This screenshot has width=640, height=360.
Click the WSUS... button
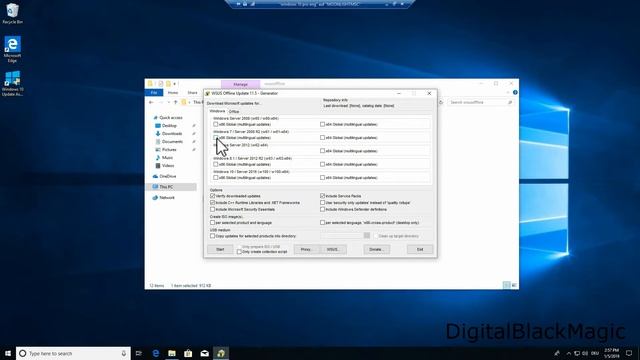point(333,249)
